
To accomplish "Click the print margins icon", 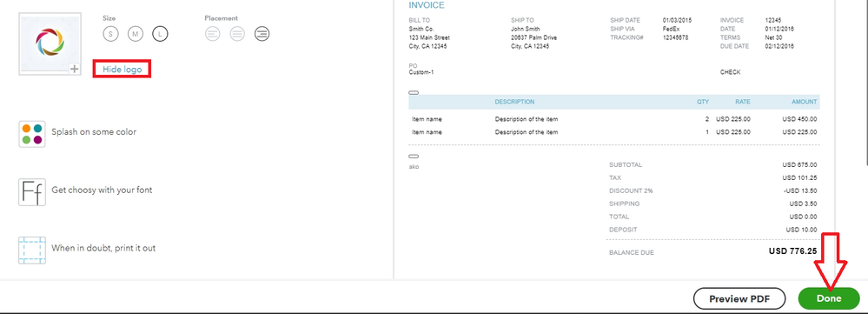I will coord(32,251).
